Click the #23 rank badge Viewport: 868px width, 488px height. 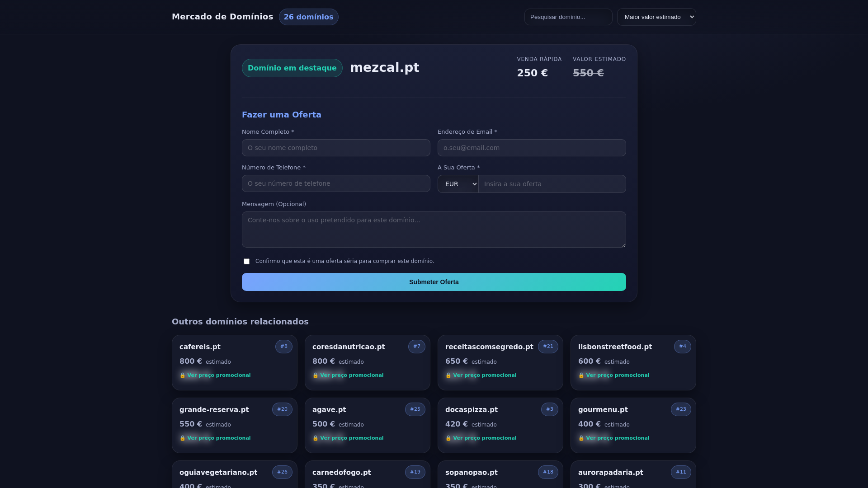[681, 409]
